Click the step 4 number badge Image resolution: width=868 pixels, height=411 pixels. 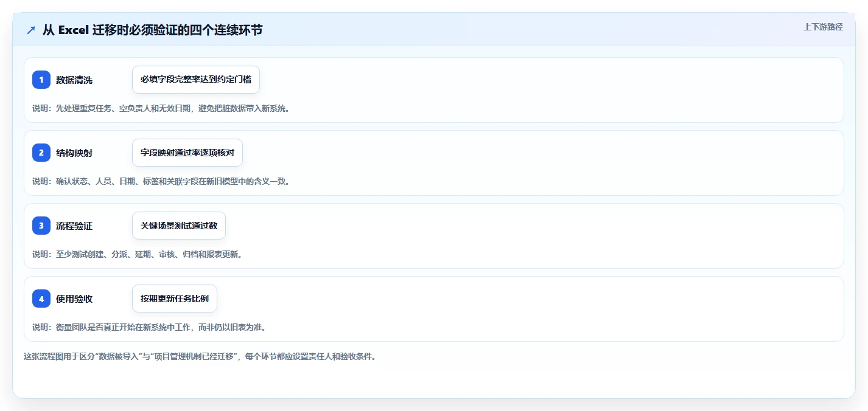pos(41,299)
